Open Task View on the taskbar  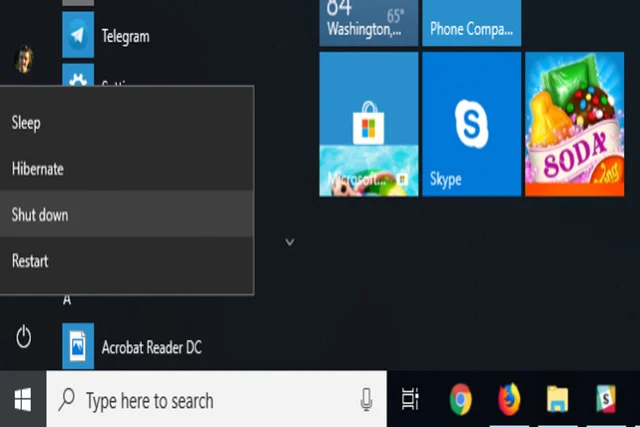click(410, 399)
